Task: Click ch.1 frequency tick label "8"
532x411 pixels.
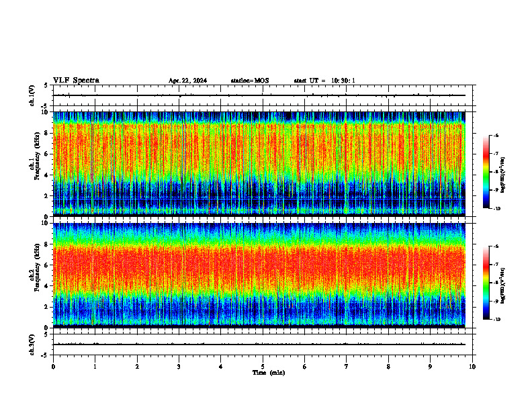Action: click(47, 133)
